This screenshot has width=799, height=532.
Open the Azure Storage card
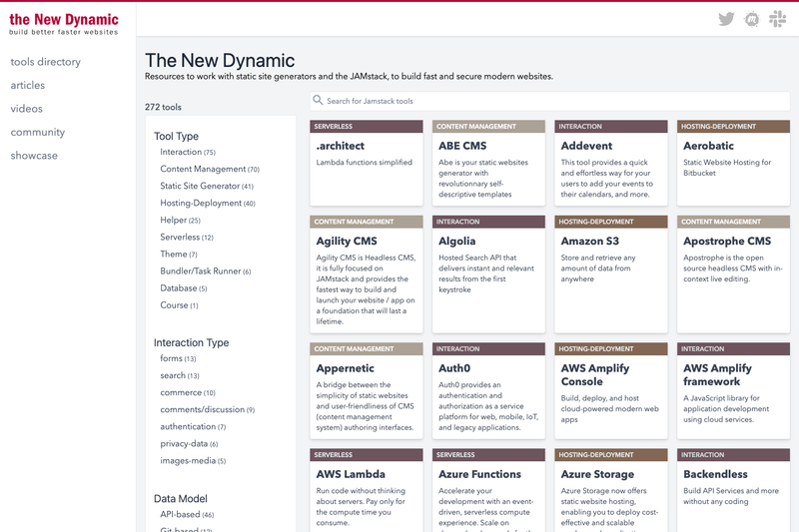tap(611, 490)
